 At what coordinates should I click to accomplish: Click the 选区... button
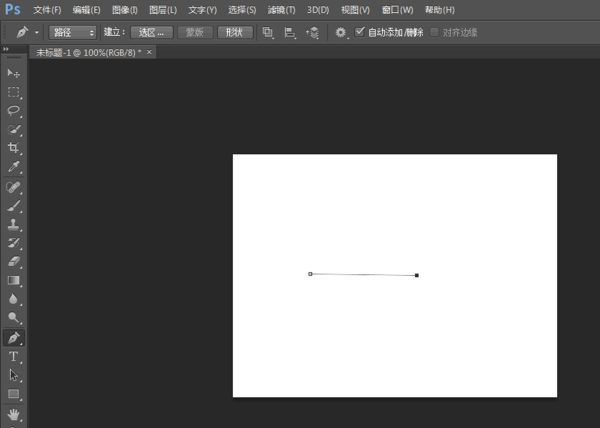click(152, 33)
